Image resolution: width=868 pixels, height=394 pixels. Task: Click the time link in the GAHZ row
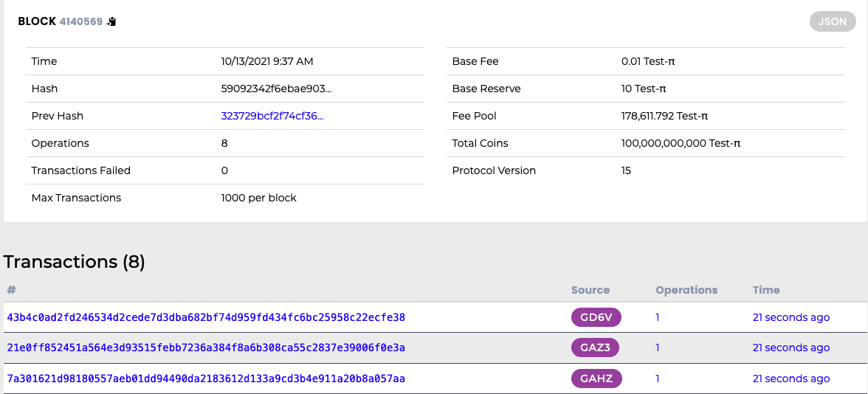[x=790, y=379]
